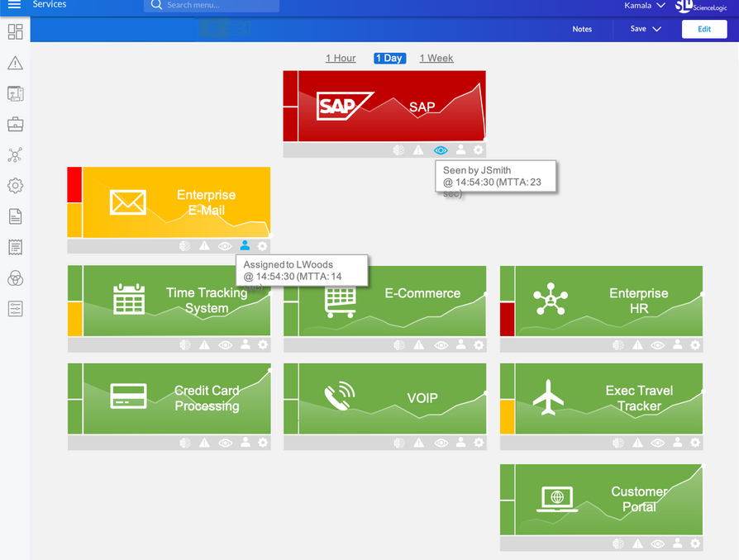739x560 pixels.
Task: Click the settings gear on SAP tile
Action: click(479, 150)
